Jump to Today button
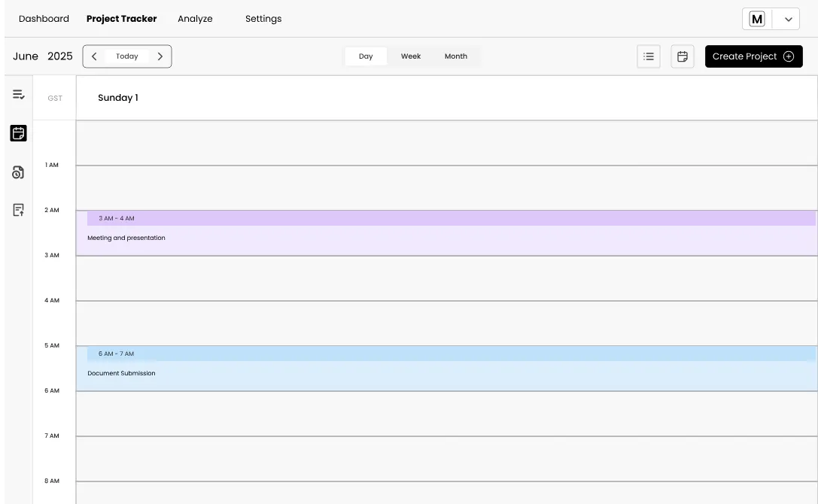The width and height of the screenshot is (818, 504). coord(127,56)
